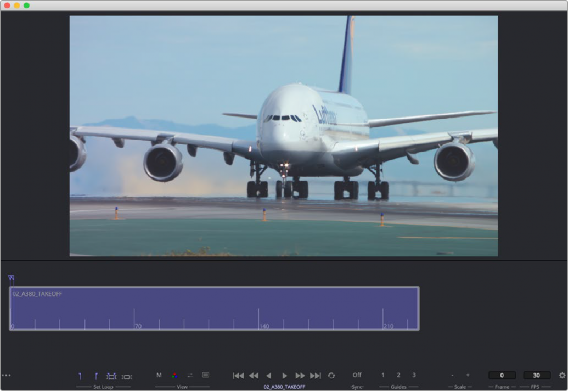Toggle the RGB color channels view

click(175, 375)
